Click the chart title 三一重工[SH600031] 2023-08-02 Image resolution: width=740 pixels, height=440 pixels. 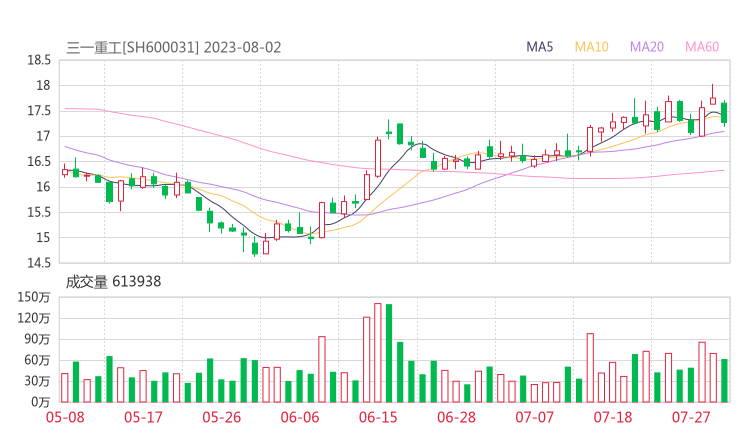[174, 48]
